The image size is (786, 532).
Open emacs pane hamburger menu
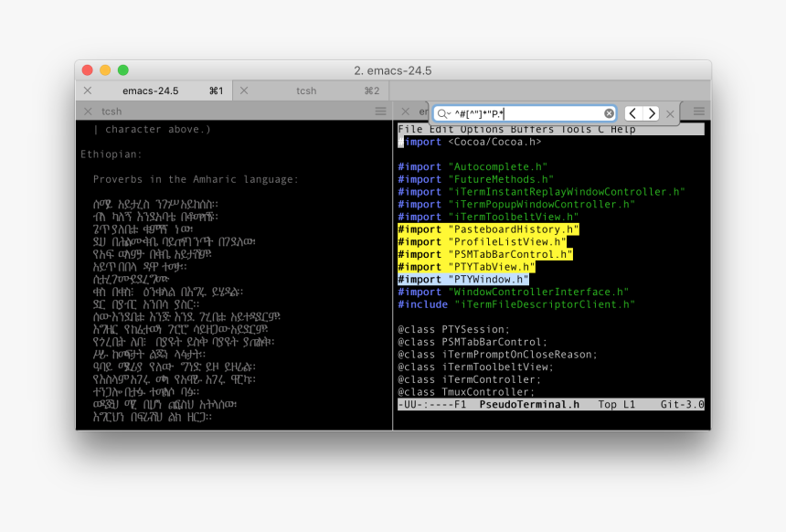[699, 112]
